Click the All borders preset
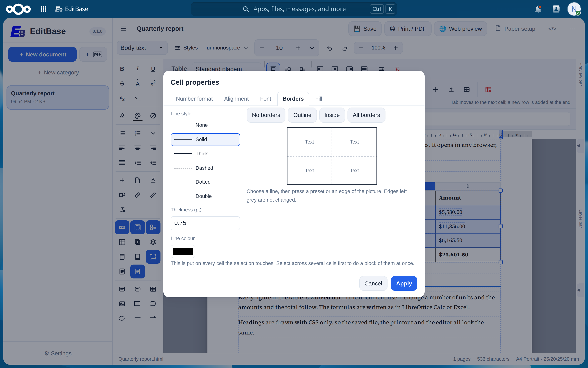 tap(366, 115)
